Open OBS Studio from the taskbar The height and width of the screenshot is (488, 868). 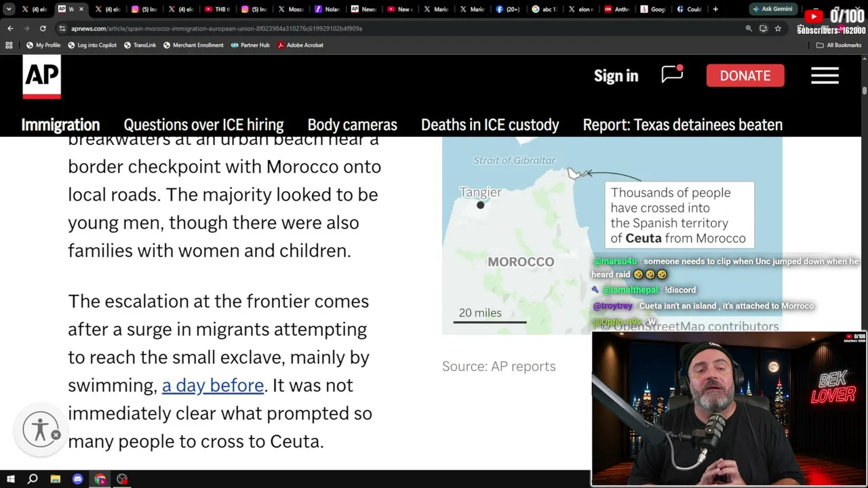pos(122,479)
